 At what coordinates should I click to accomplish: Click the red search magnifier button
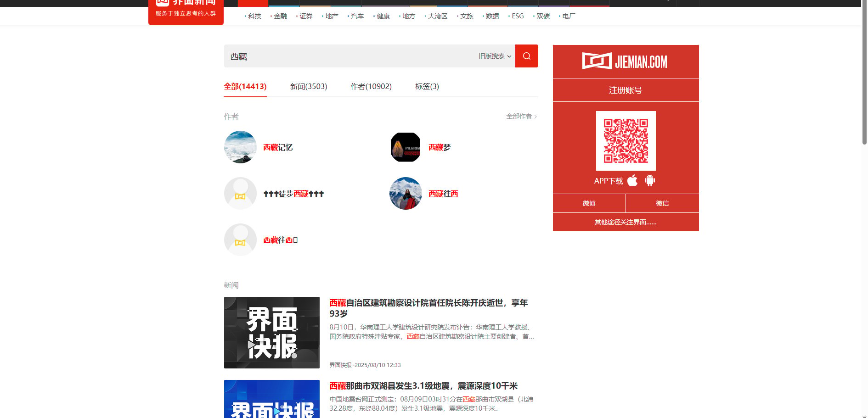coord(526,56)
